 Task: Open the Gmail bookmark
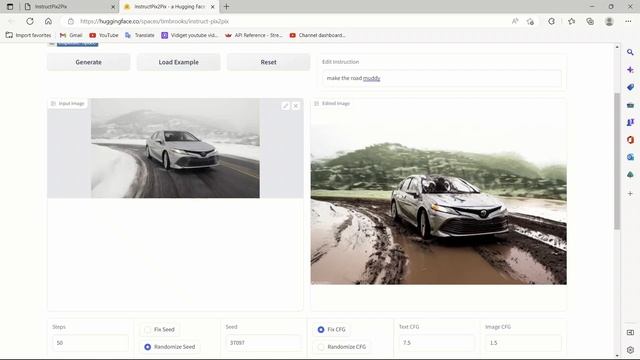(x=71, y=35)
